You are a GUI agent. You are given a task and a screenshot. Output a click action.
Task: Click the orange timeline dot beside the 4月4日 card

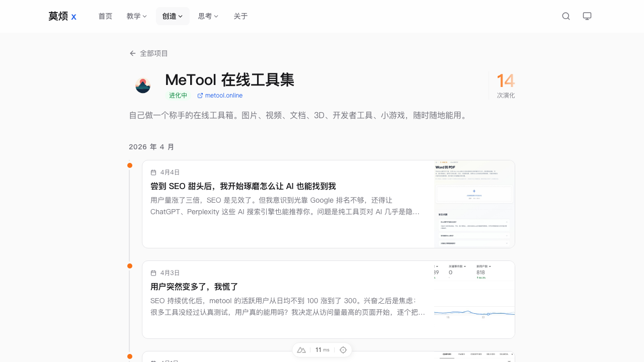pyautogui.click(x=129, y=165)
